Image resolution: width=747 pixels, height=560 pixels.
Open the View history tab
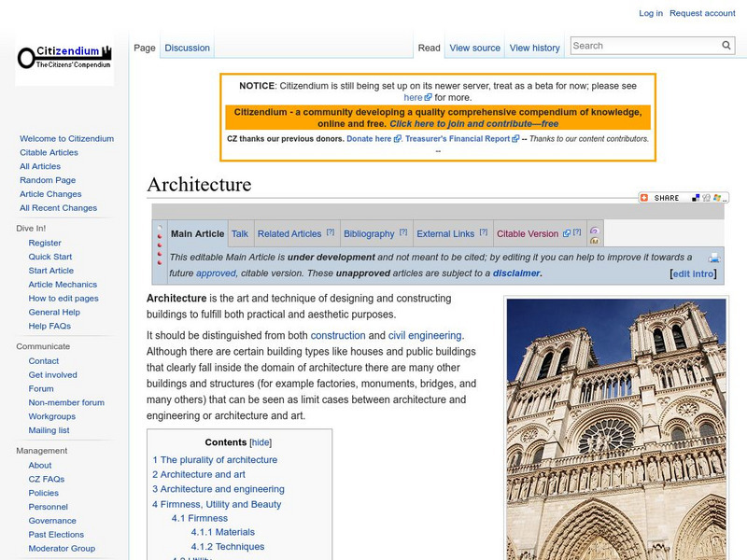tap(535, 48)
